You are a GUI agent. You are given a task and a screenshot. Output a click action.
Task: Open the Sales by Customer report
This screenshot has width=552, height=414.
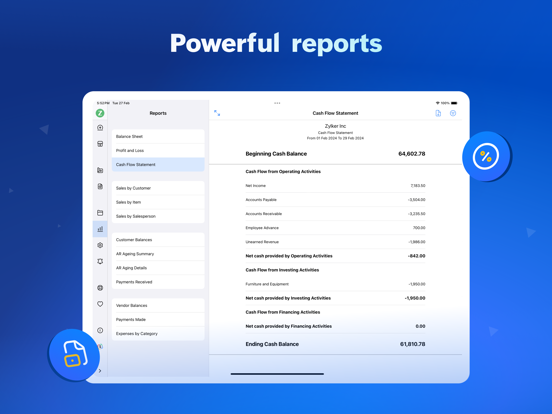158,188
